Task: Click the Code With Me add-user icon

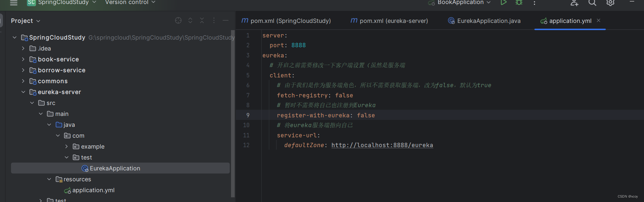Action: pyautogui.click(x=574, y=3)
